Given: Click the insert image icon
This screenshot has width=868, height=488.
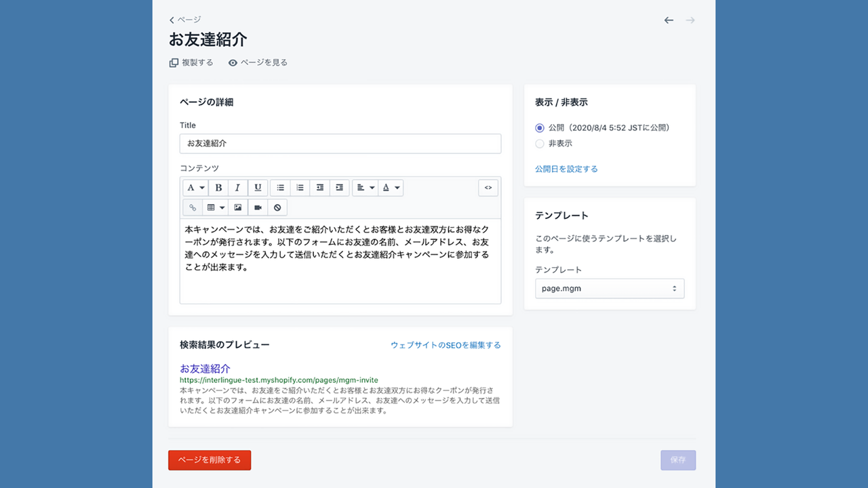Looking at the screenshot, I should pos(238,207).
